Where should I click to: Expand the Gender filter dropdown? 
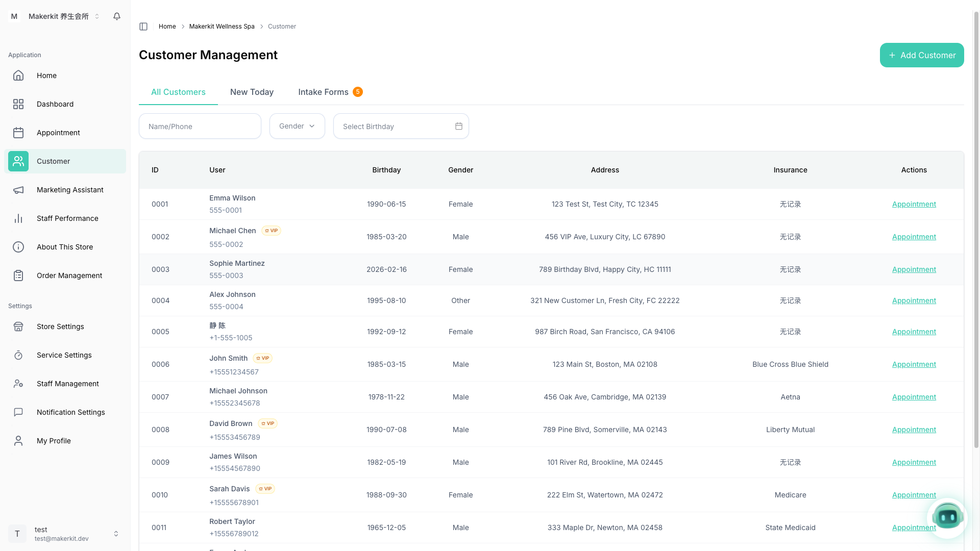(x=297, y=126)
